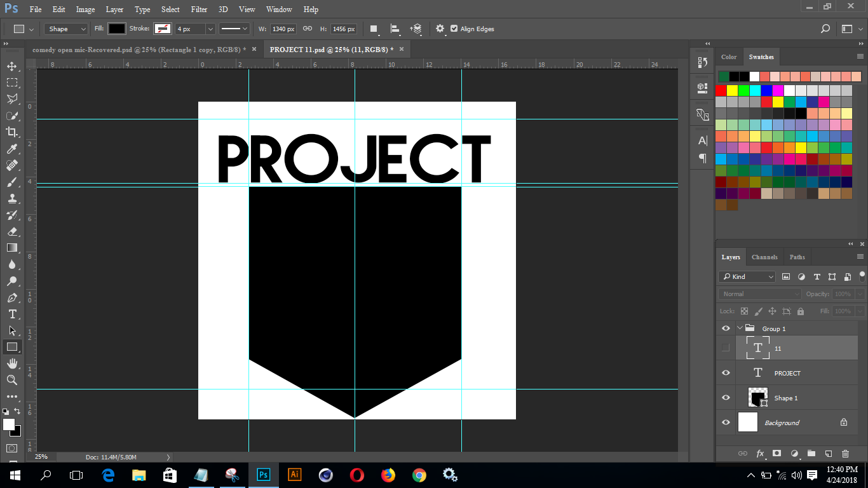Open the Normal blend mode dropdown
The height and width of the screenshot is (488, 868).
click(760, 294)
